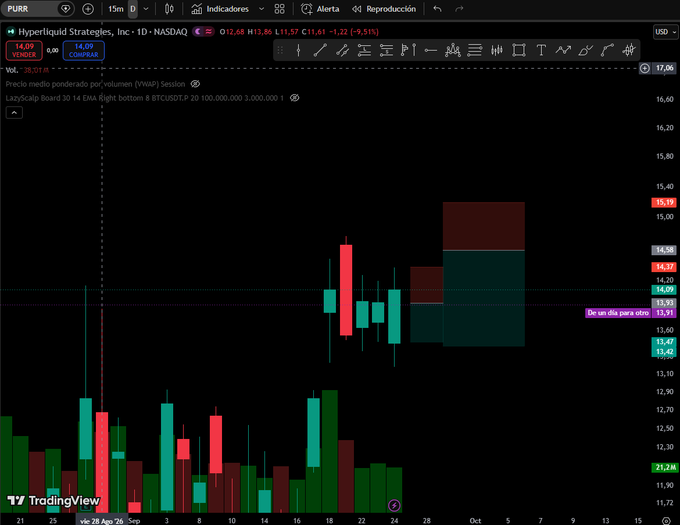680x525 pixels.
Task: Click the 14,09 current price label
Action: 664,289
